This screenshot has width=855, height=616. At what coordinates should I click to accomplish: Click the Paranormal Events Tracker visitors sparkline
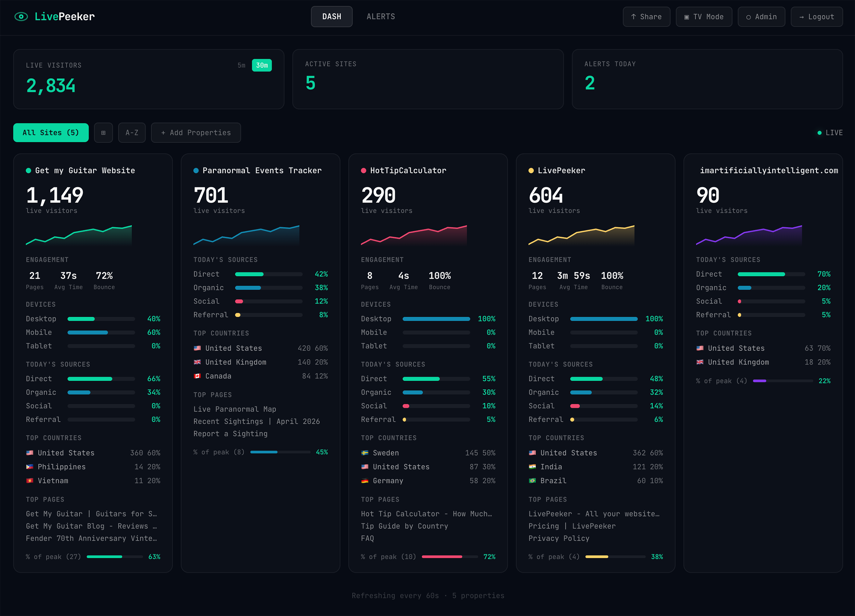(246, 235)
